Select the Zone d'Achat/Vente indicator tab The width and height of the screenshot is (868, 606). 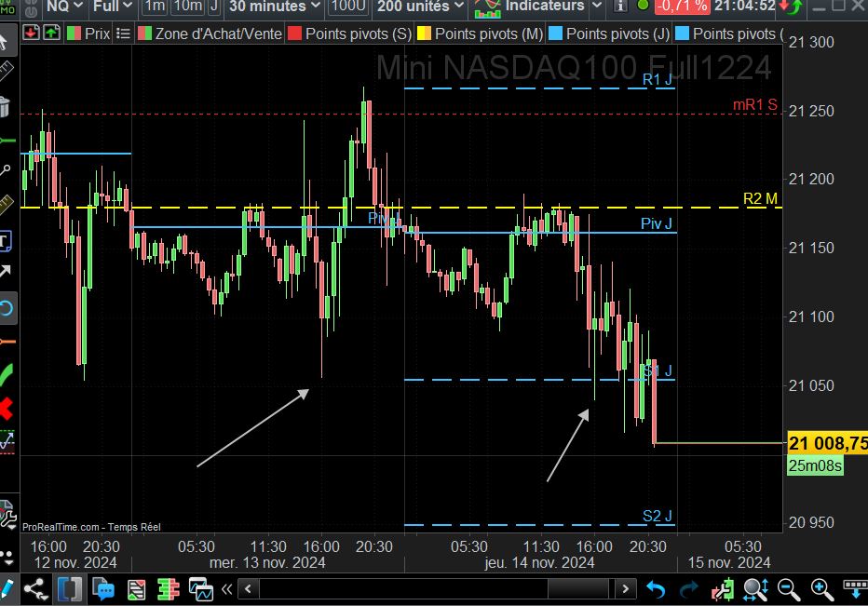tap(210, 34)
